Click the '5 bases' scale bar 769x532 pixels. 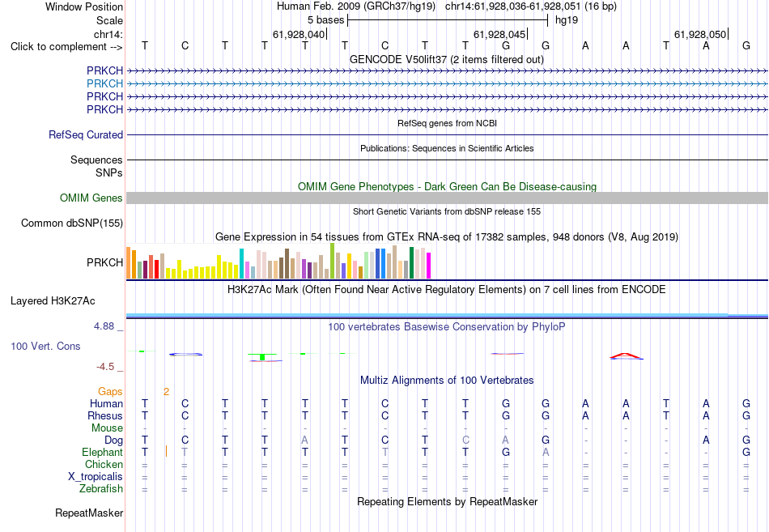point(448,20)
